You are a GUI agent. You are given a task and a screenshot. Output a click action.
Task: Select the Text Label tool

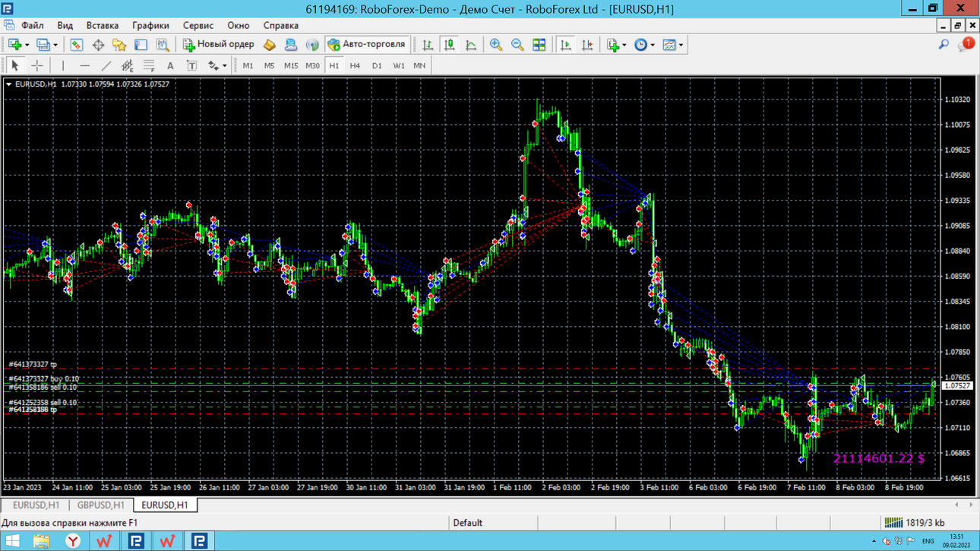click(x=191, y=65)
